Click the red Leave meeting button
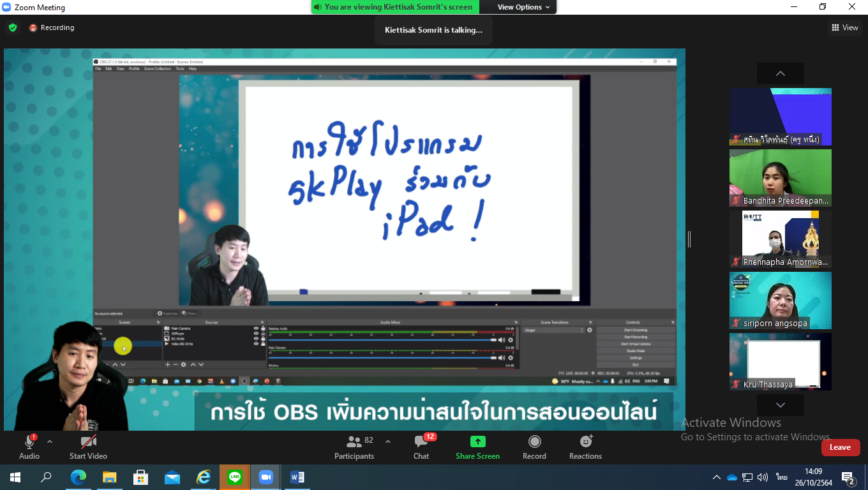Screen dimensions: 868x490 pyautogui.click(x=840, y=447)
